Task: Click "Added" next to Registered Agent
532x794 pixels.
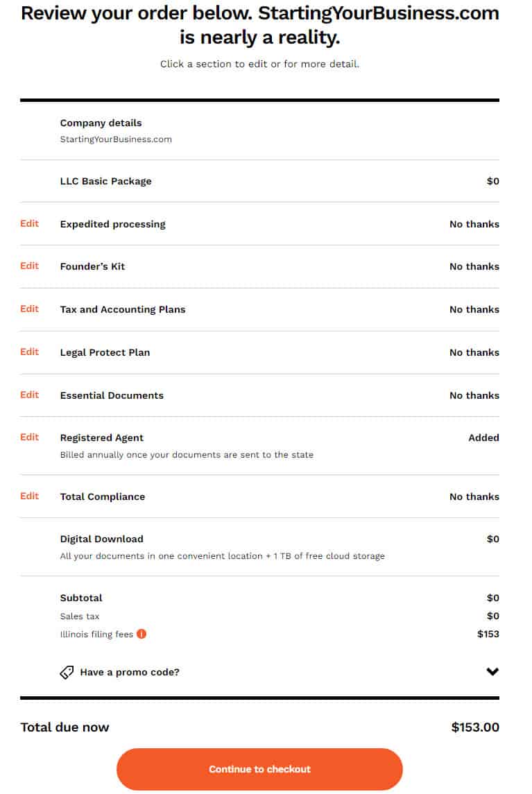Action: 483,437
